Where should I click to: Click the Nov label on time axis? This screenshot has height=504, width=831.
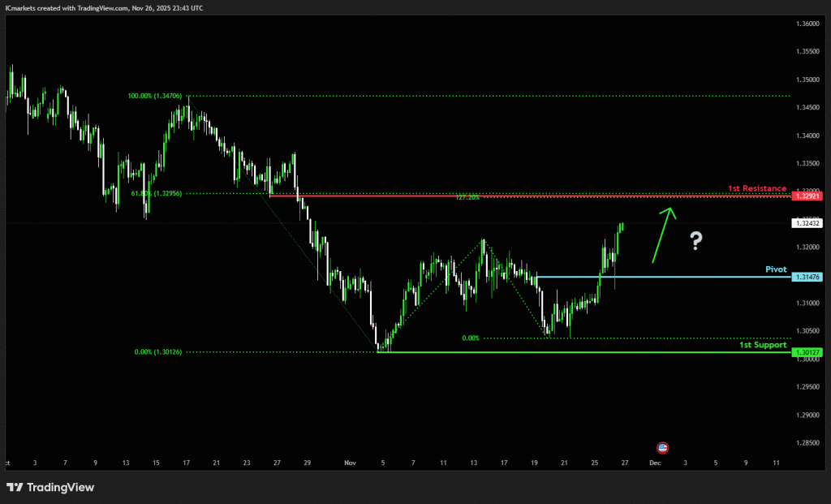(351, 463)
